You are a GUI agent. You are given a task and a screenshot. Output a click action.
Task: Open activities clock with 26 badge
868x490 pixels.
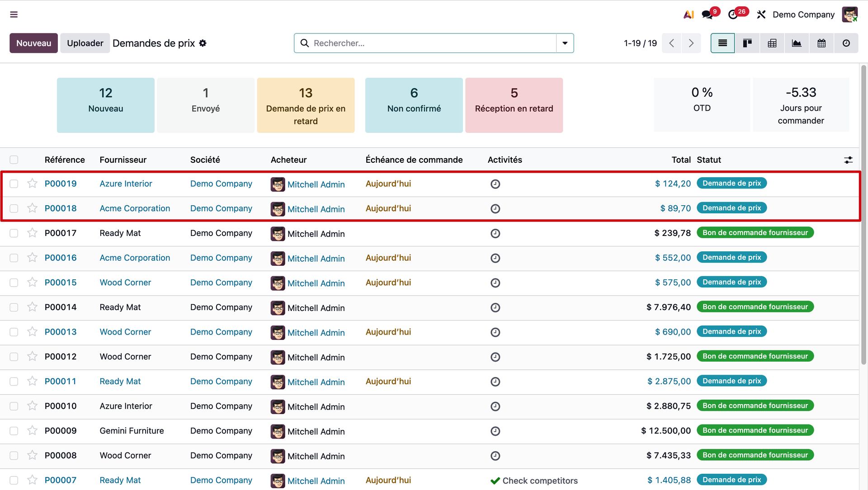pos(733,14)
